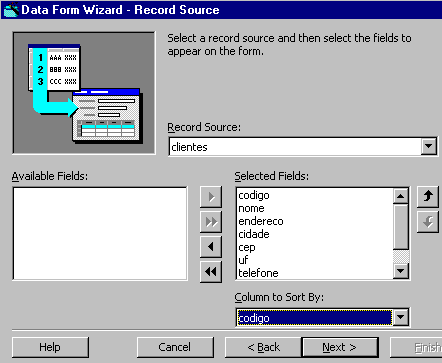Click the move field down arrow button
The width and height of the screenshot is (442, 363).
click(428, 222)
